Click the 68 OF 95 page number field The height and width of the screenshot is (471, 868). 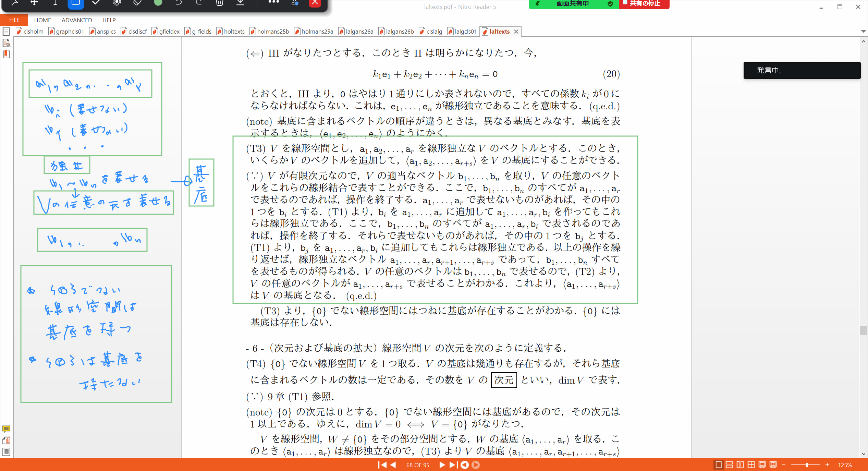pos(418,465)
